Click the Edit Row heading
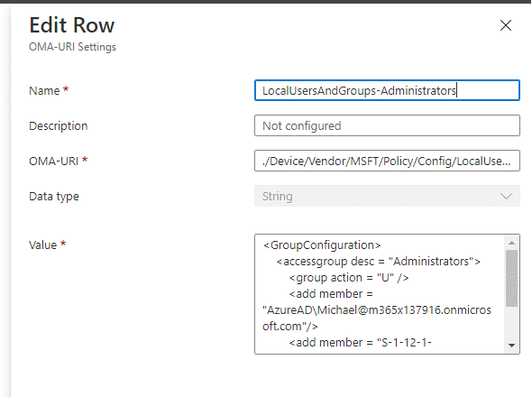Image resolution: width=532 pixels, height=397 pixels. [72, 25]
